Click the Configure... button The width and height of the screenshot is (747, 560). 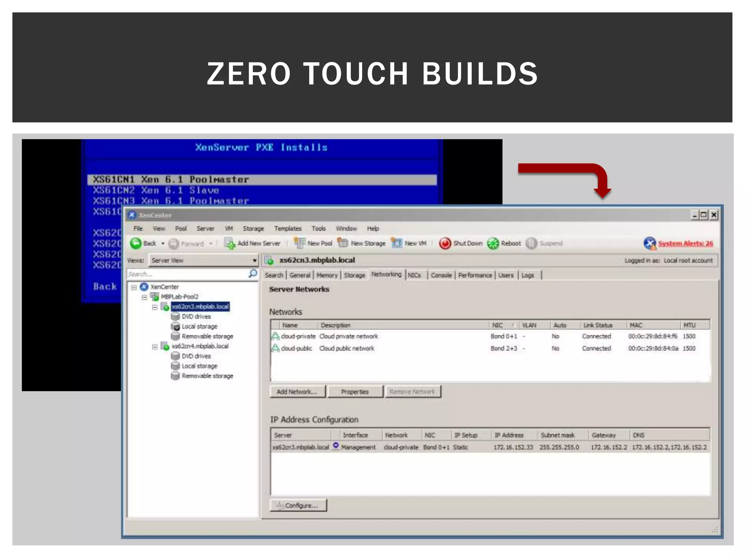pos(298,505)
